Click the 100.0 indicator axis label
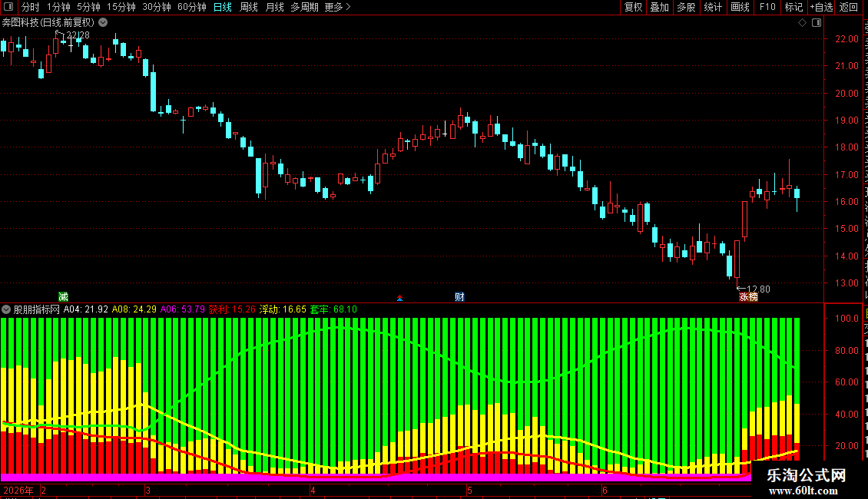Image resolution: width=868 pixels, height=499 pixels. [x=847, y=319]
